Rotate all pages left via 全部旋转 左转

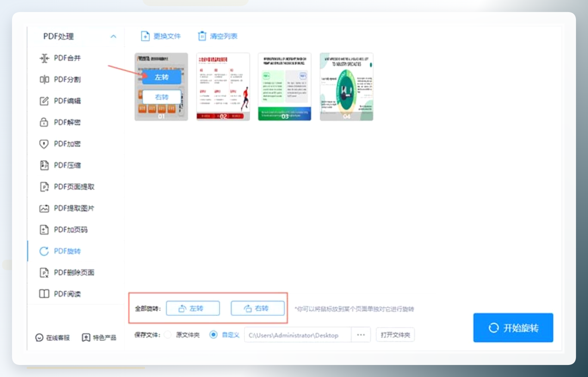(x=193, y=308)
